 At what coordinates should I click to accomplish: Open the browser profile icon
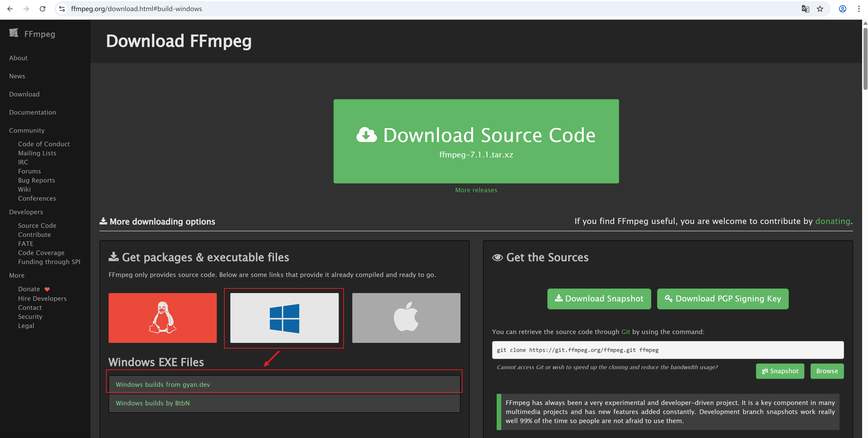(842, 9)
